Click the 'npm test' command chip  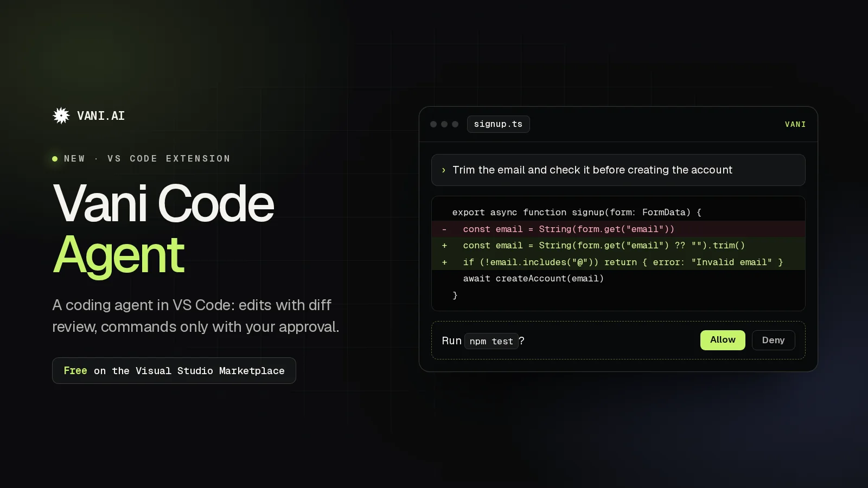click(492, 341)
